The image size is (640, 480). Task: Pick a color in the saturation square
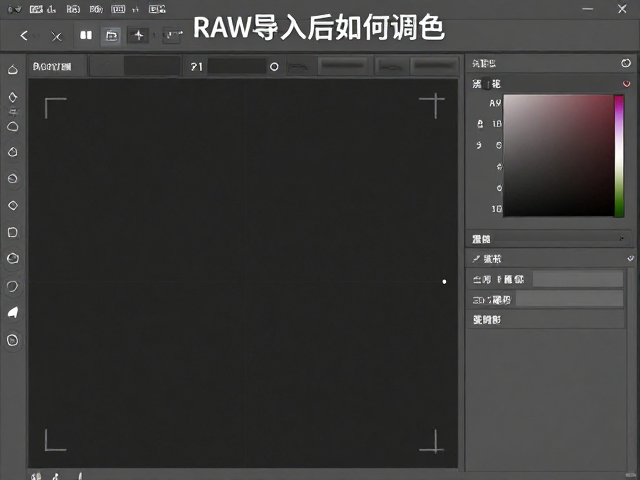click(559, 156)
